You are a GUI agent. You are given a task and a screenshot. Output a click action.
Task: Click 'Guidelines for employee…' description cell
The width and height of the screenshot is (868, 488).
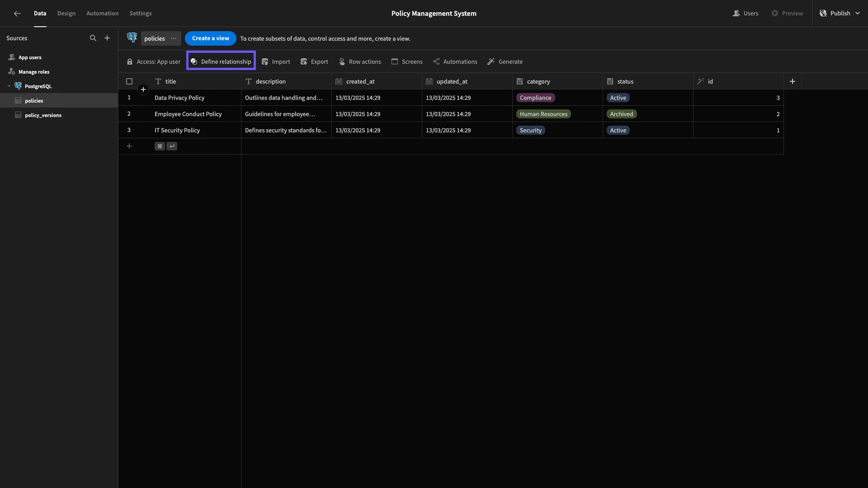[286, 114]
